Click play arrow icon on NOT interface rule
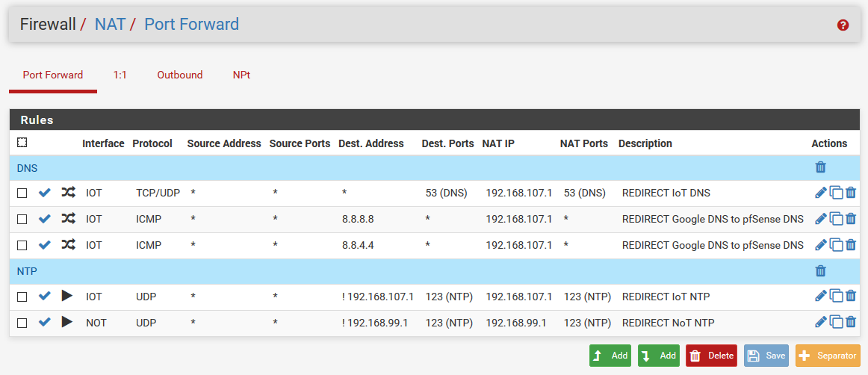The image size is (868, 375). (x=67, y=322)
